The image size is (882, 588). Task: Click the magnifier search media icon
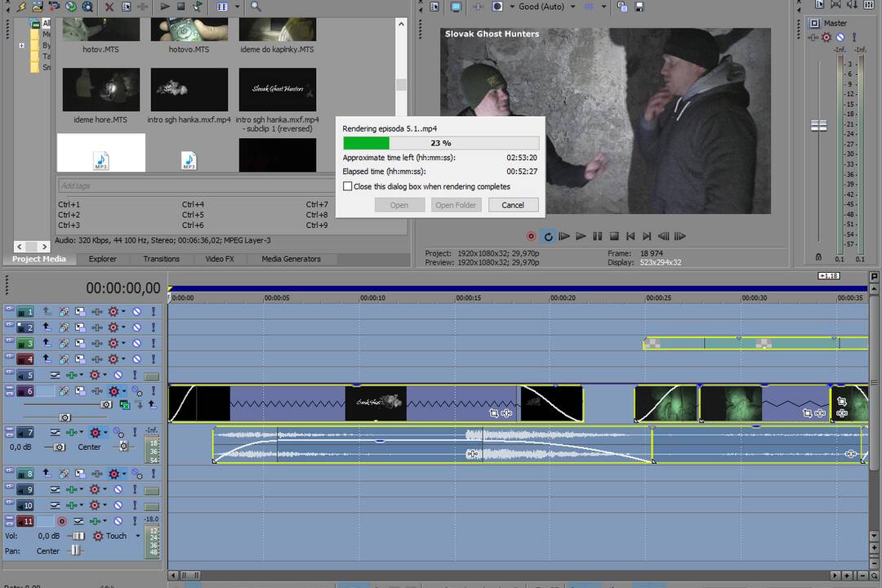pyautogui.click(x=256, y=7)
